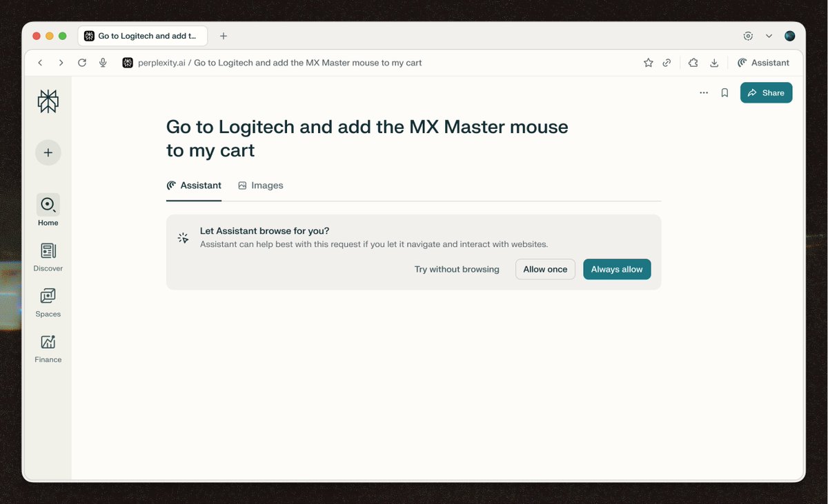Open the Finance section in sidebar
The width and height of the screenshot is (828, 504).
48,347
